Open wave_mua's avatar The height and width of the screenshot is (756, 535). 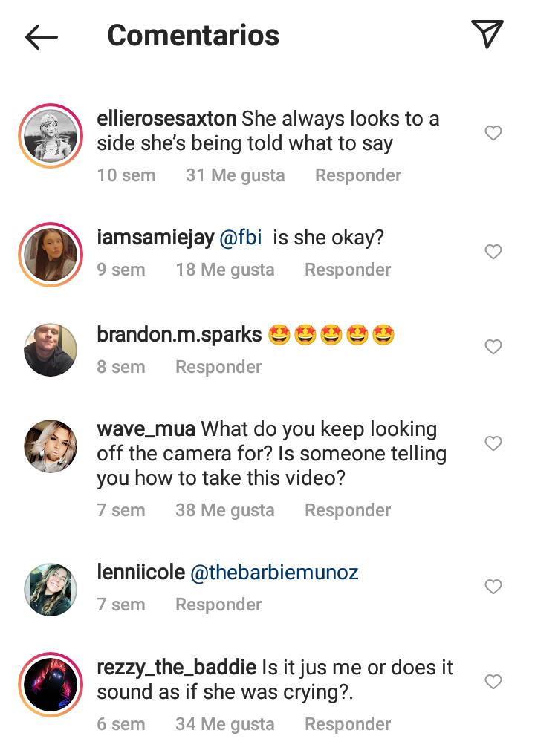[51, 446]
